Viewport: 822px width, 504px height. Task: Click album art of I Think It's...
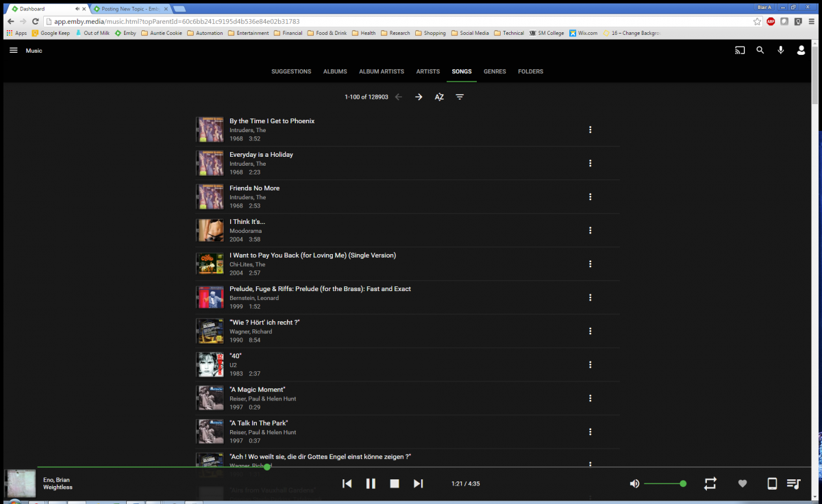click(x=210, y=230)
